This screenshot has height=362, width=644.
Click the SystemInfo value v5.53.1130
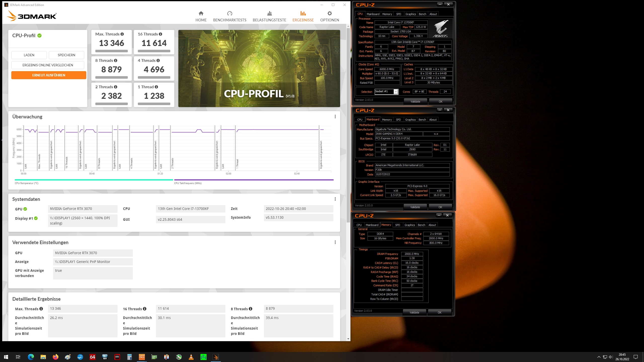click(x=298, y=217)
